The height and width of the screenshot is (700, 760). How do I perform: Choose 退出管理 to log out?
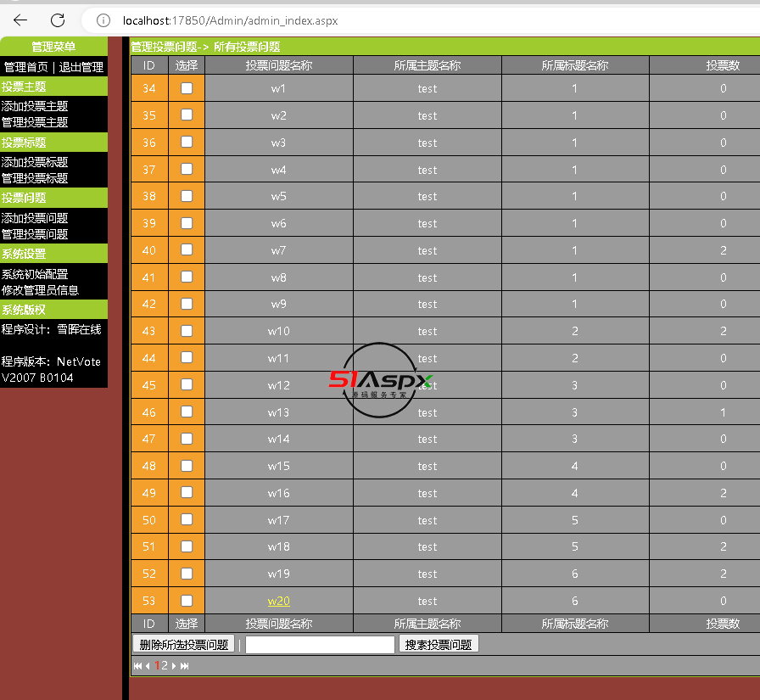(81, 67)
